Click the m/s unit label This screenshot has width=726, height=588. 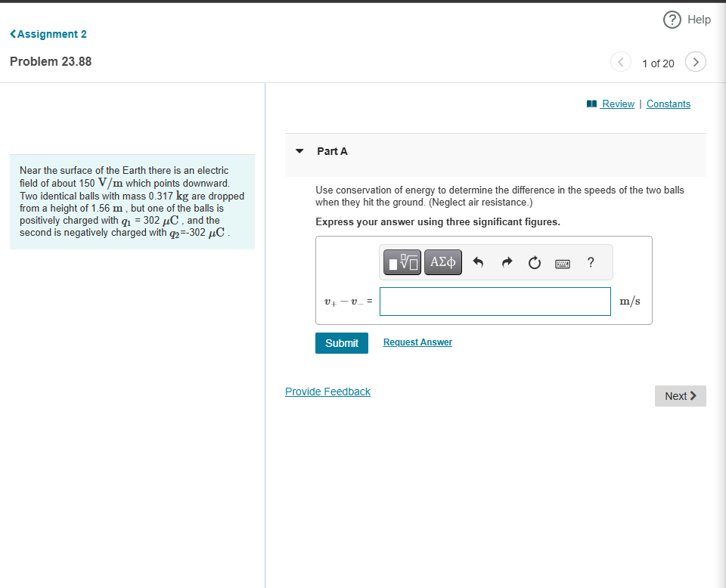(x=630, y=301)
